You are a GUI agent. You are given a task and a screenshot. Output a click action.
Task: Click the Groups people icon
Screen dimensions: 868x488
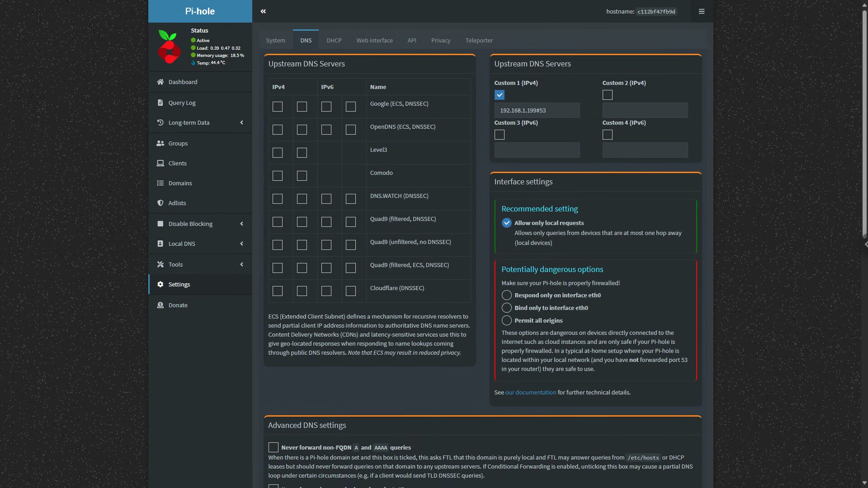[160, 143]
